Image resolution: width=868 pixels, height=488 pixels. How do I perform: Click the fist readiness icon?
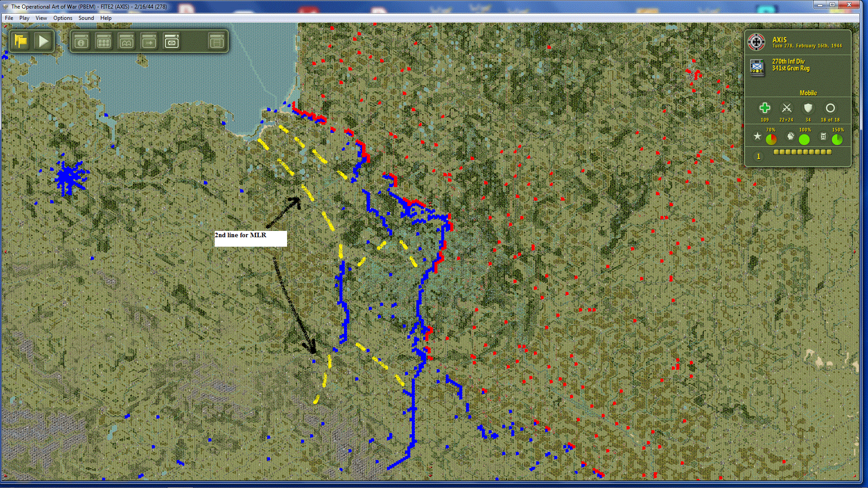[x=791, y=136]
